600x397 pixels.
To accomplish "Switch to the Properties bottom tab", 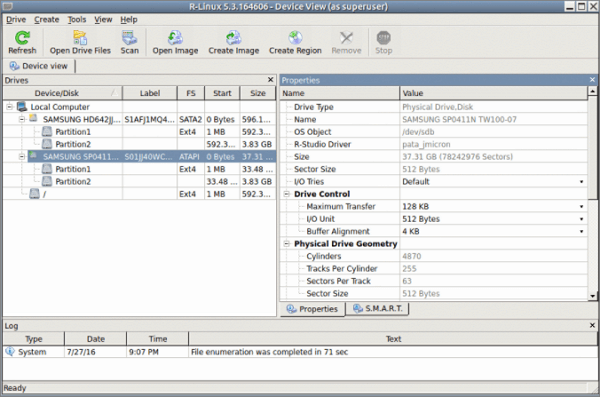I will (313, 309).
